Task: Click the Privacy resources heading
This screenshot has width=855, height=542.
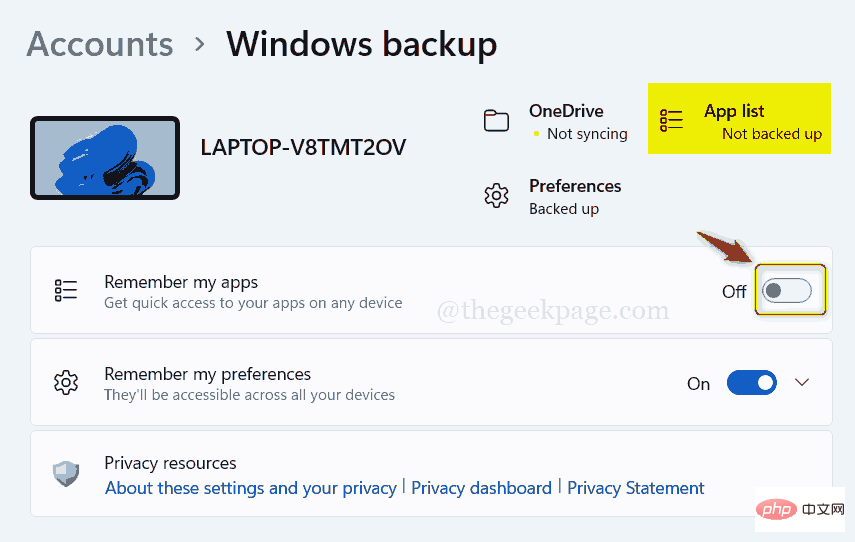Action: pos(170,463)
